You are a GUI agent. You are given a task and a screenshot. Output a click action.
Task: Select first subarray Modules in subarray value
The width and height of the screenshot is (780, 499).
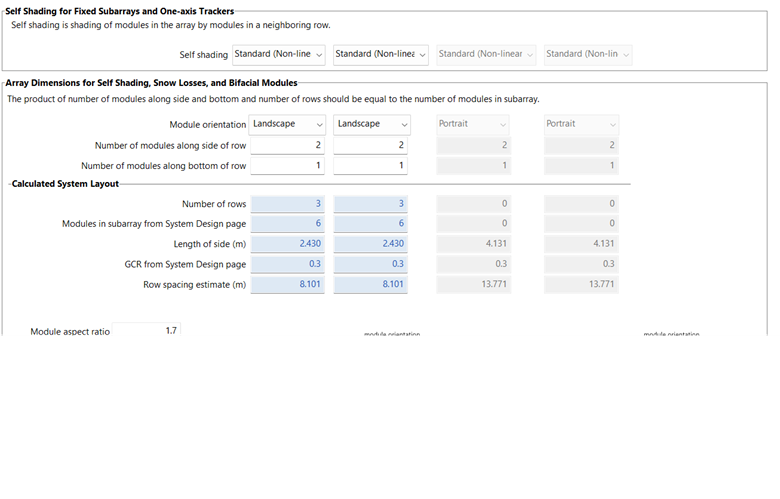pos(288,224)
